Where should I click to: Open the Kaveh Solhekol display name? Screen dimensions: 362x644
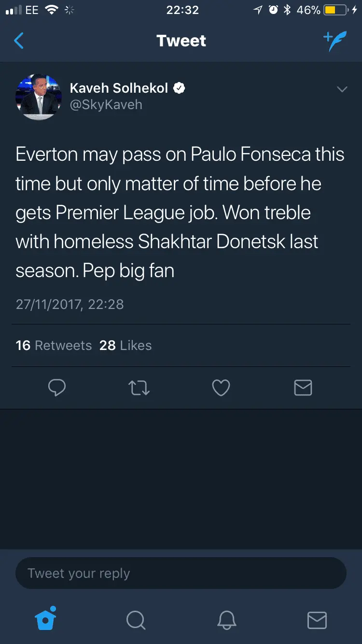coord(119,88)
